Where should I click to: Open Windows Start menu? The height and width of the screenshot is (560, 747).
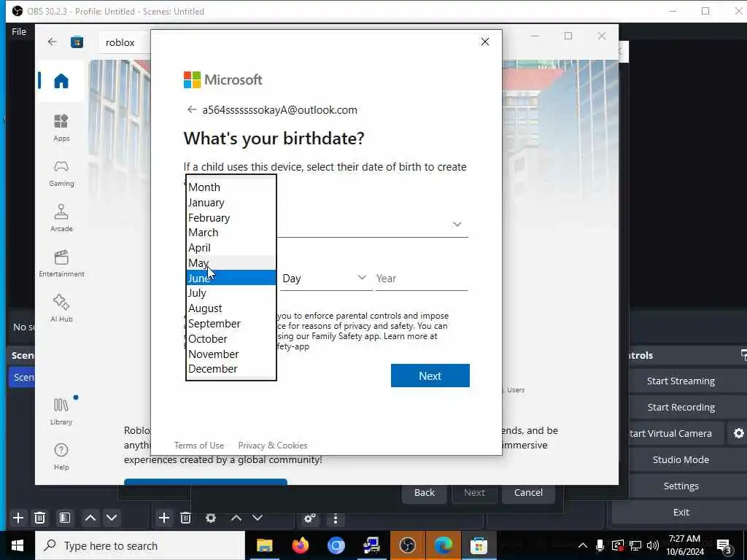pos(18,545)
